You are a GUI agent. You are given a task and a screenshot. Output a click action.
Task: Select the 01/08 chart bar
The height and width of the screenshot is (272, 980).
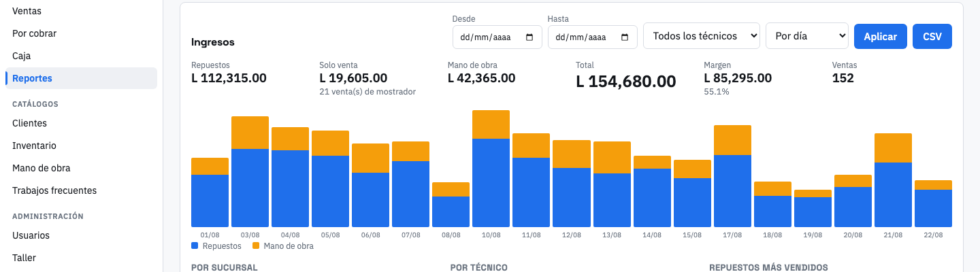tap(210, 192)
